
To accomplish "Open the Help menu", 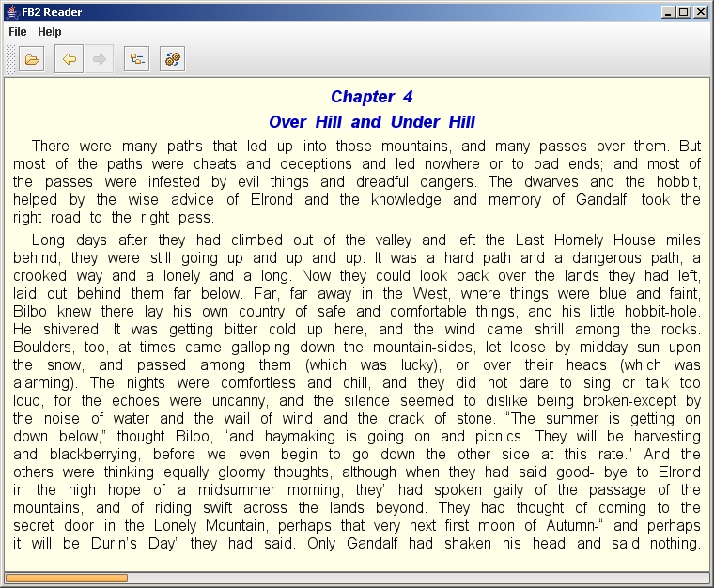I will [50, 32].
